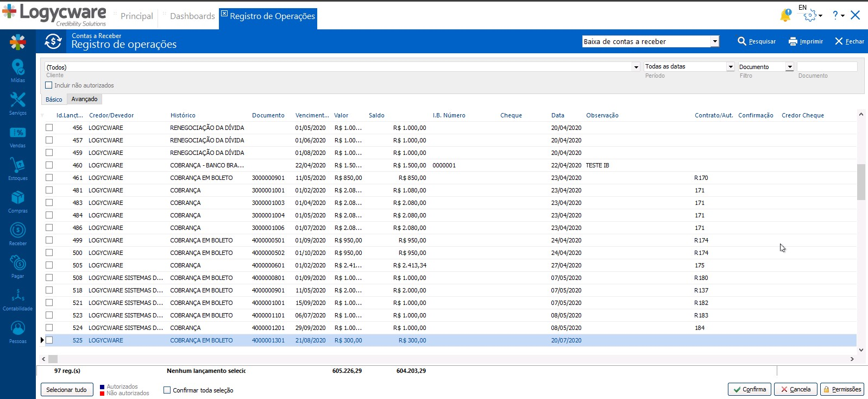Open the Contabilidade sidebar icon
This screenshot has height=399, width=868.
point(17,297)
